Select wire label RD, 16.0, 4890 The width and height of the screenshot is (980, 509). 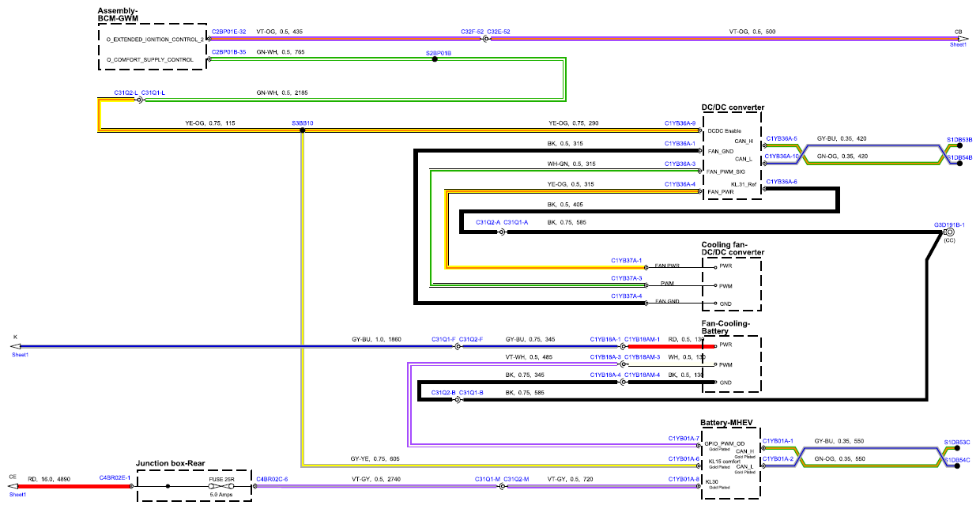point(51,479)
